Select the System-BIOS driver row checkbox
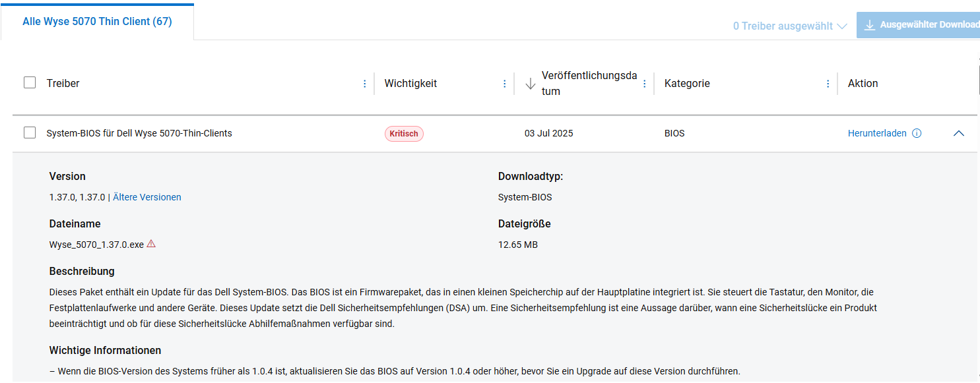 (30, 133)
